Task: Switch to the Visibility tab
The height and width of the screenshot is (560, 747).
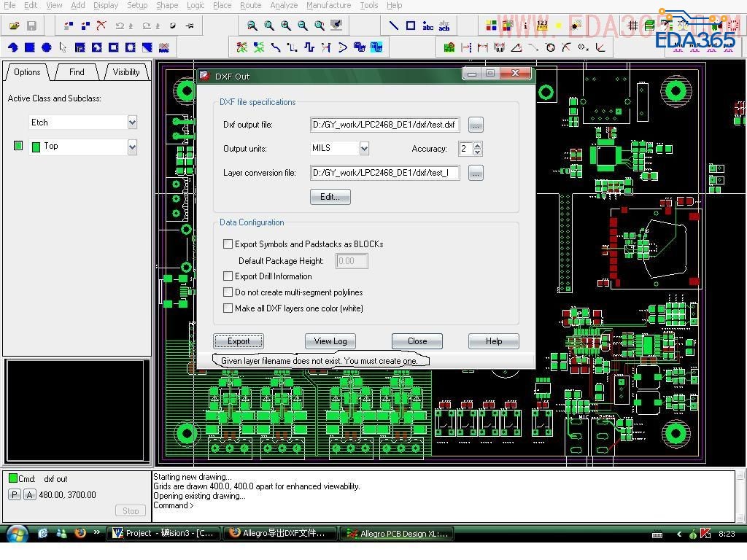Action: (x=126, y=72)
